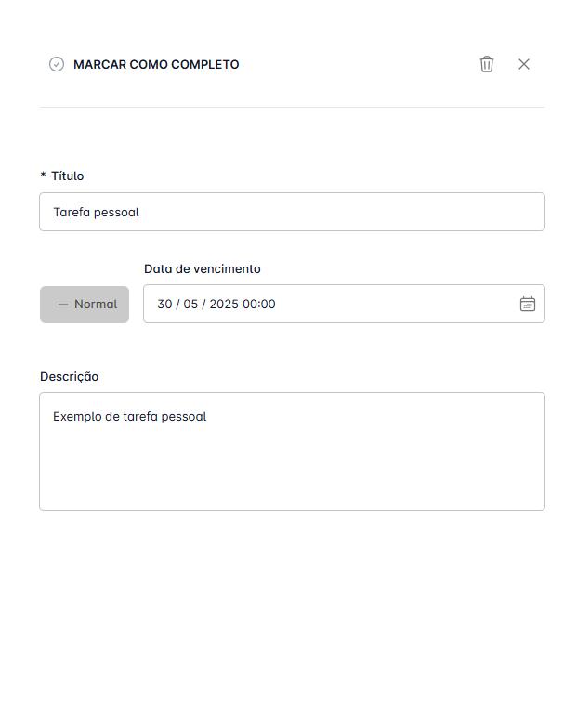The height and width of the screenshot is (728, 577).
Task: Click the Data de vencimento label
Action: (x=203, y=269)
